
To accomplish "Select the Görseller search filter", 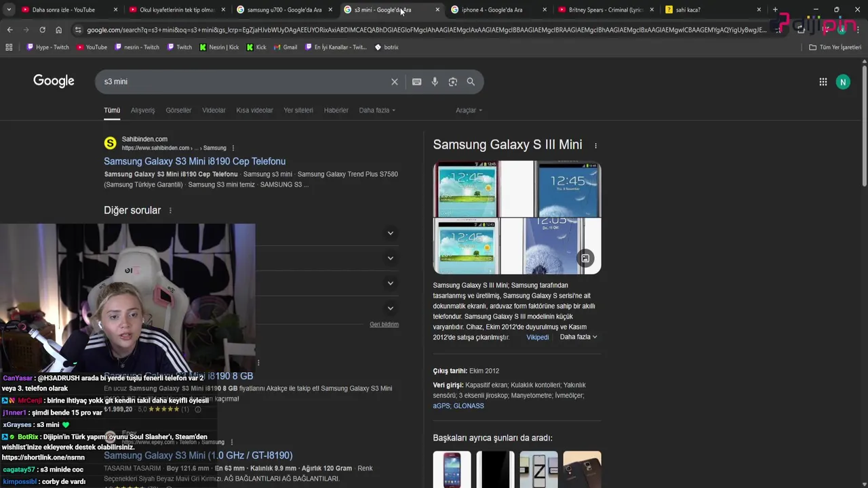I will 178,110.
